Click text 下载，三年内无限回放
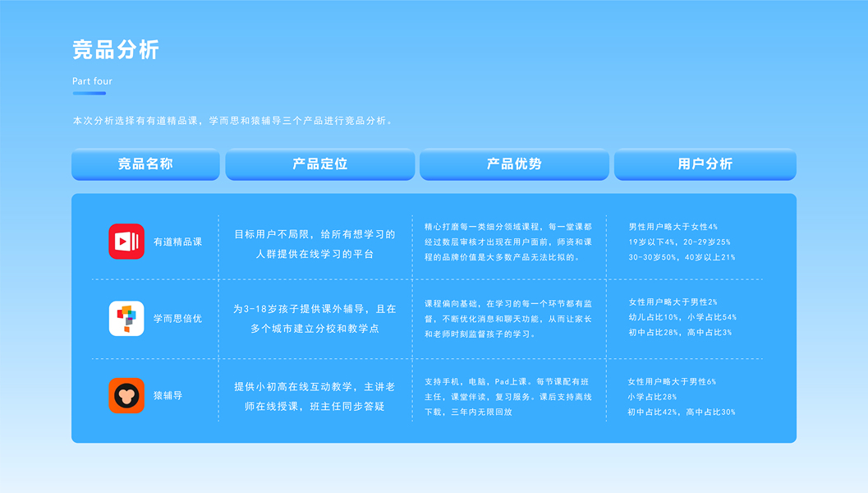The height and width of the screenshot is (493, 868). [x=468, y=412]
